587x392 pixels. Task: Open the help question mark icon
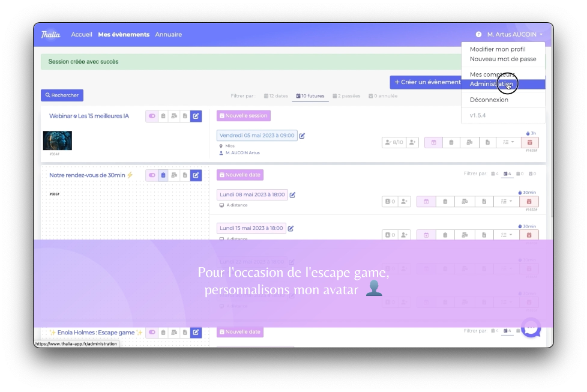tap(478, 35)
